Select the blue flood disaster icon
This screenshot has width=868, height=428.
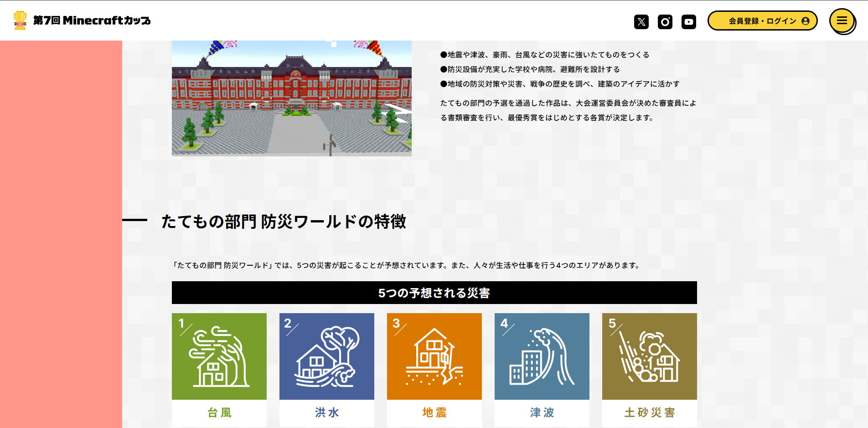point(327,356)
